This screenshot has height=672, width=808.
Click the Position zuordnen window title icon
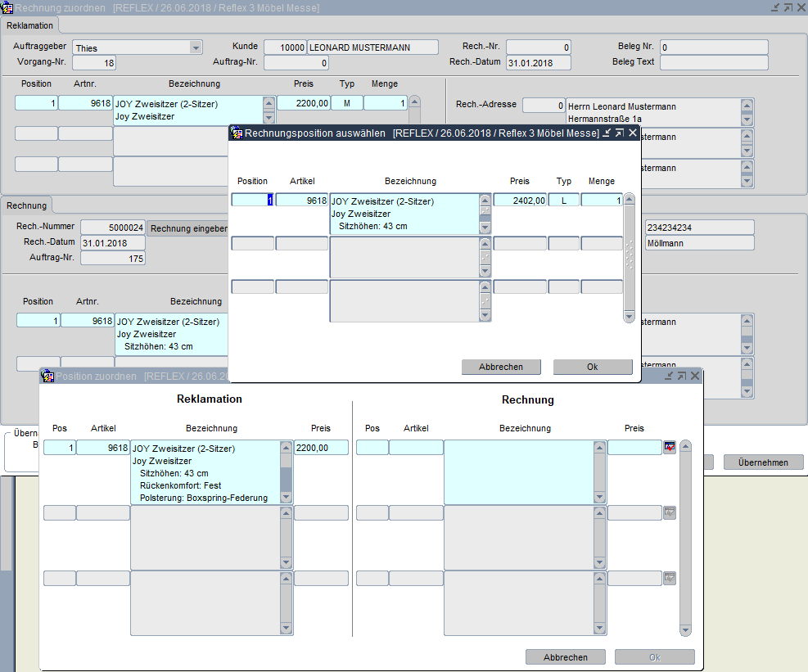(47, 377)
